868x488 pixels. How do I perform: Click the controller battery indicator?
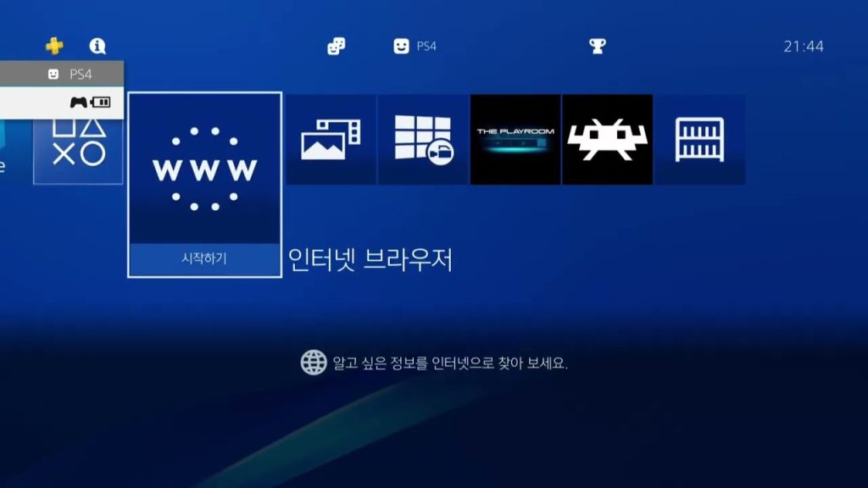tap(90, 103)
